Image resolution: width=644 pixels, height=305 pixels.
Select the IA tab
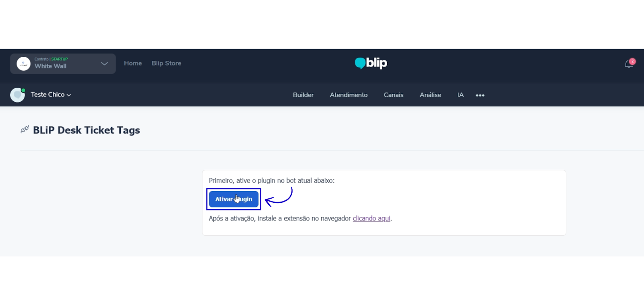coord(460,95)
